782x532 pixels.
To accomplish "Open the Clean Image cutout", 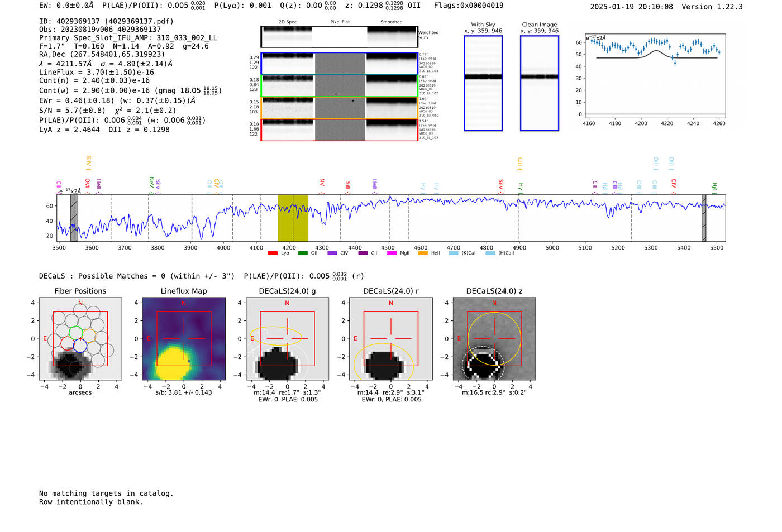I will coord(539,83).
